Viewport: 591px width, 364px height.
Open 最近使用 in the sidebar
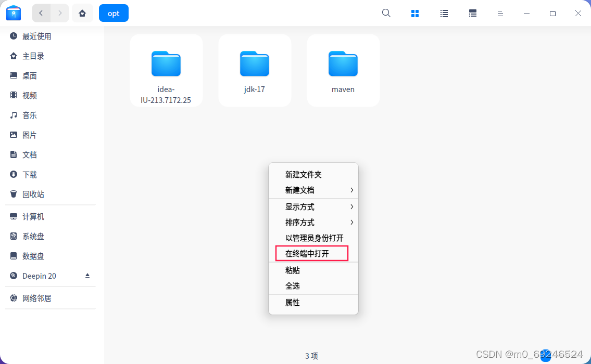tap(51, 36)
